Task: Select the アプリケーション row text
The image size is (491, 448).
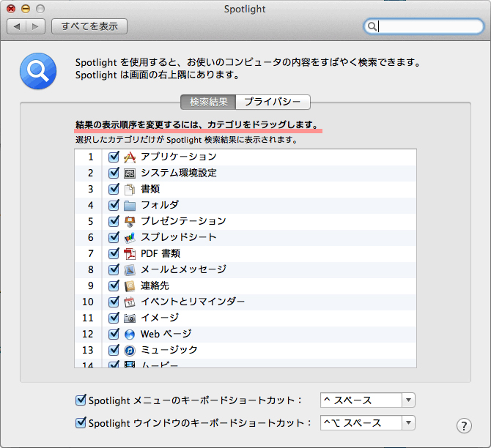Action: pyautogui.click(x=179, y=157)
